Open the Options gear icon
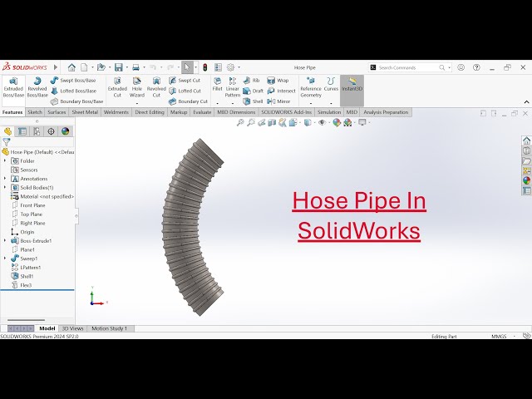 [x=231, y=67]
